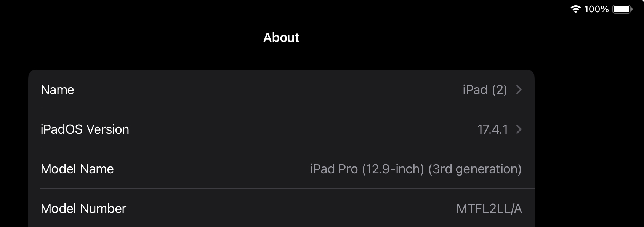This screenshot has width=644, height=227.
Task: Tap the iPad (2) device name value
Action: click(x=485, y=90)
